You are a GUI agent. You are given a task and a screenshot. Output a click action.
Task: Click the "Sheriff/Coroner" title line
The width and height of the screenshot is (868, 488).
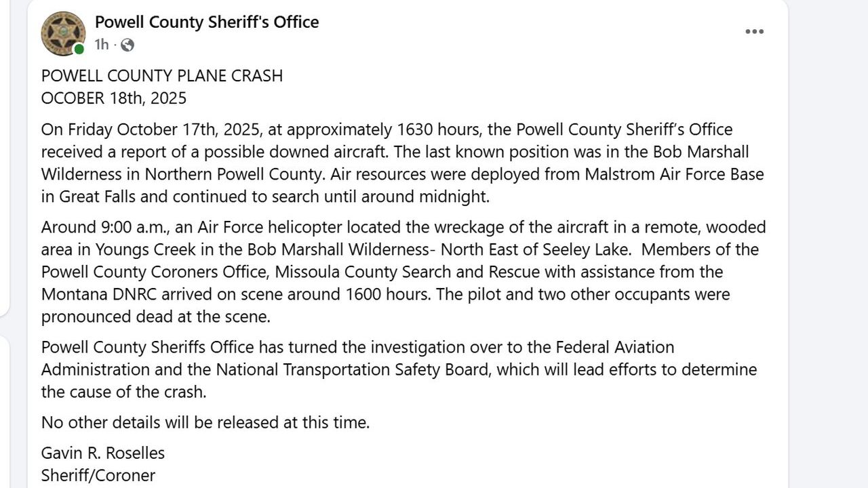98,475
